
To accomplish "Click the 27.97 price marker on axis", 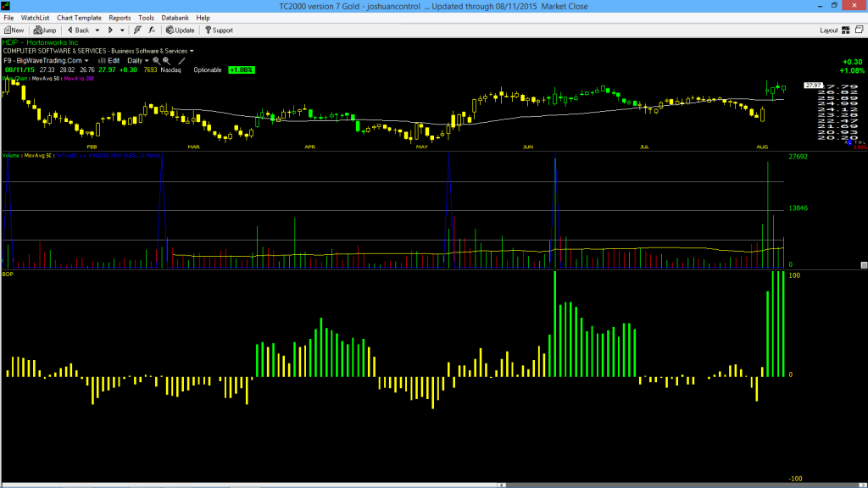I will click(x=813, y=86).
